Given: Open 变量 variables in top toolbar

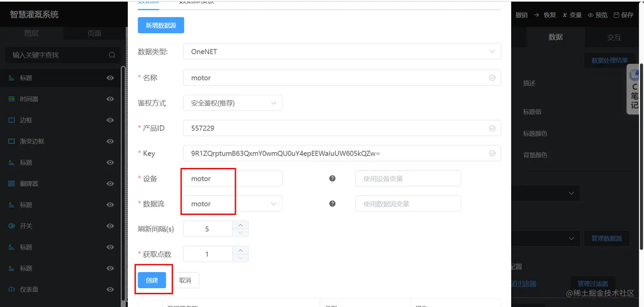Looking at the screenshot, I should [572, 15].
